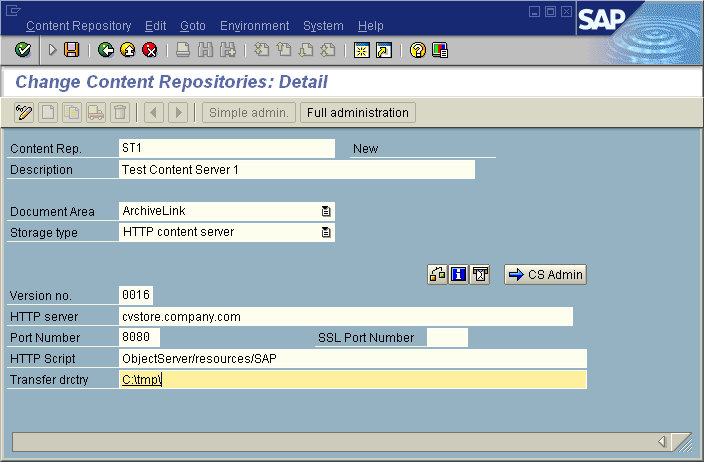Save using the floppy disk icon

pyautogui.click(x=71, y=49)
